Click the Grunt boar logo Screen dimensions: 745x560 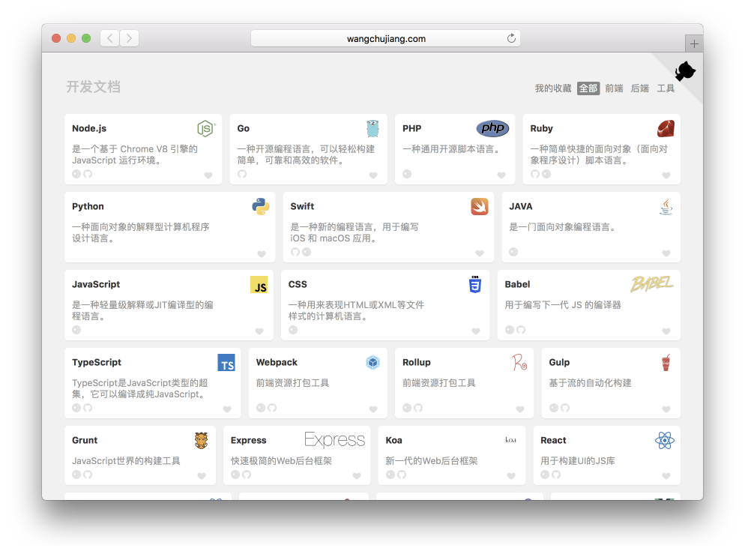[x=202, y=440]
